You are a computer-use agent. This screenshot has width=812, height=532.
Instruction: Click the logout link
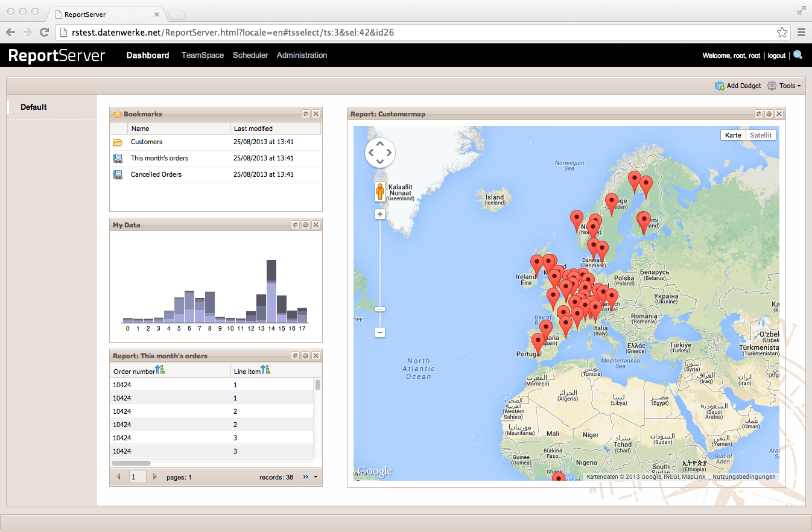[776, 55]
